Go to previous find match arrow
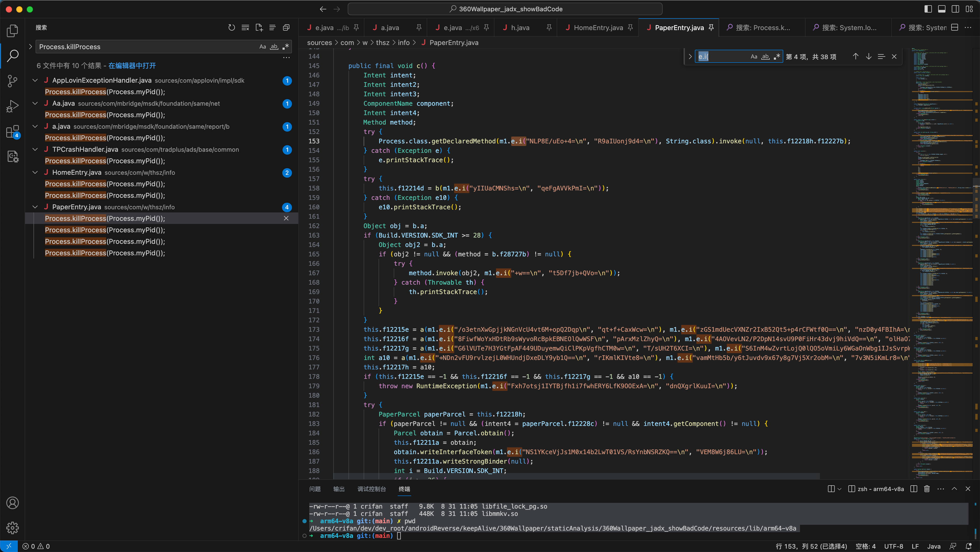Viewport: 980px width, 552px height. pyautogui.click(x=855, y=57)
